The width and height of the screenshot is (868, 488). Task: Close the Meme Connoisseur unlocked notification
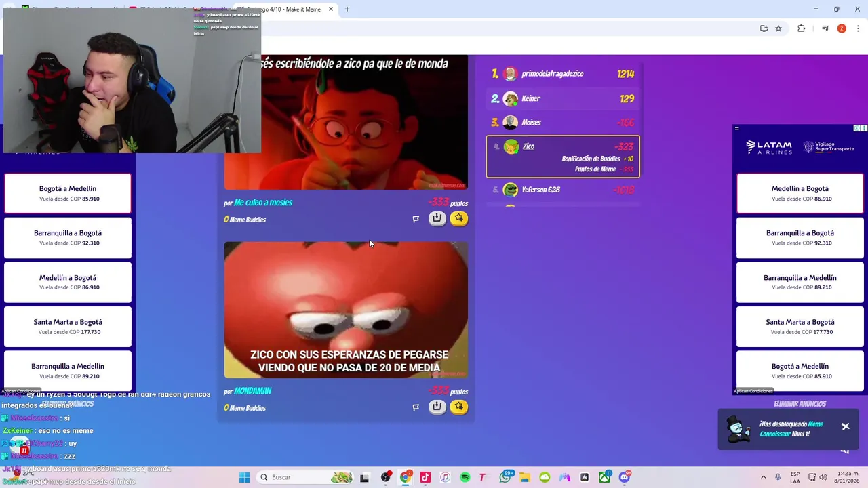(845, 426)
